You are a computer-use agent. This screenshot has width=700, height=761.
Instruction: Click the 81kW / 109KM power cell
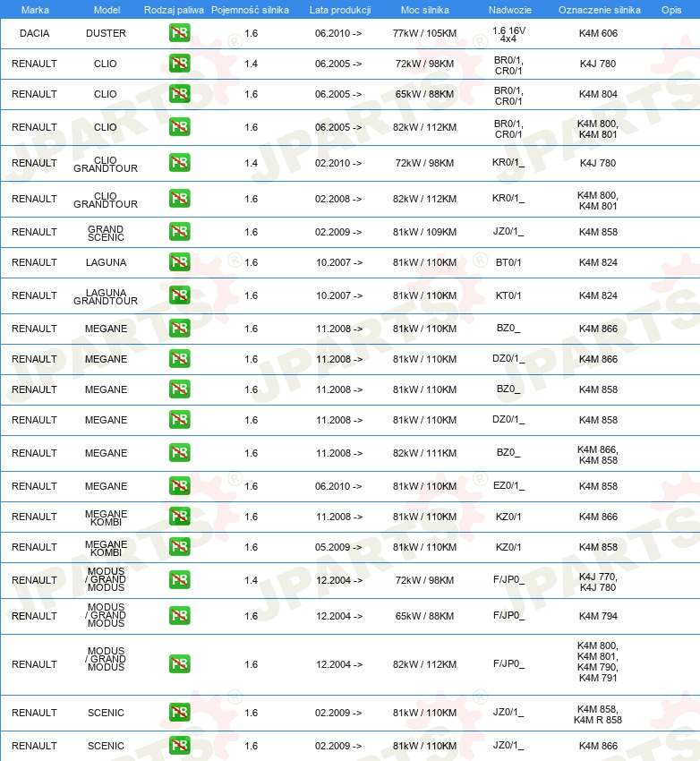[424, 232]
